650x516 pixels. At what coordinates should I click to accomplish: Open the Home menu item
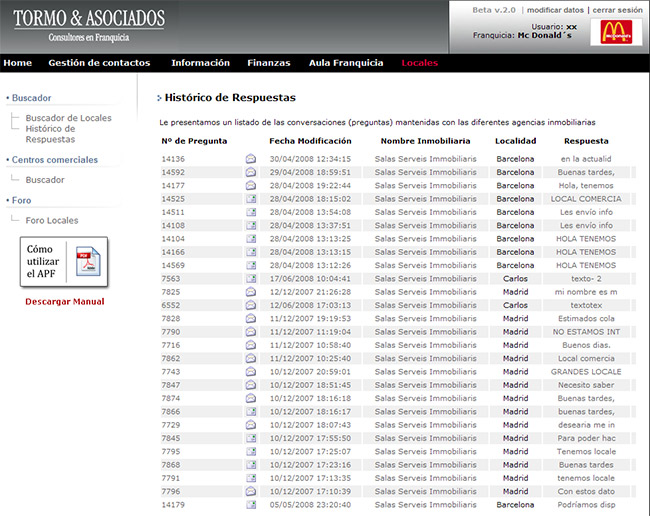[x=18, y=63]
